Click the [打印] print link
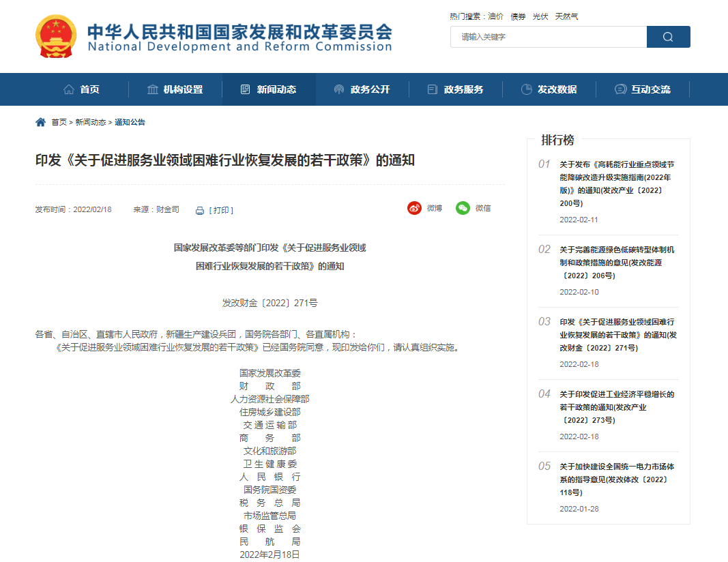 click(x=221, y=211)
